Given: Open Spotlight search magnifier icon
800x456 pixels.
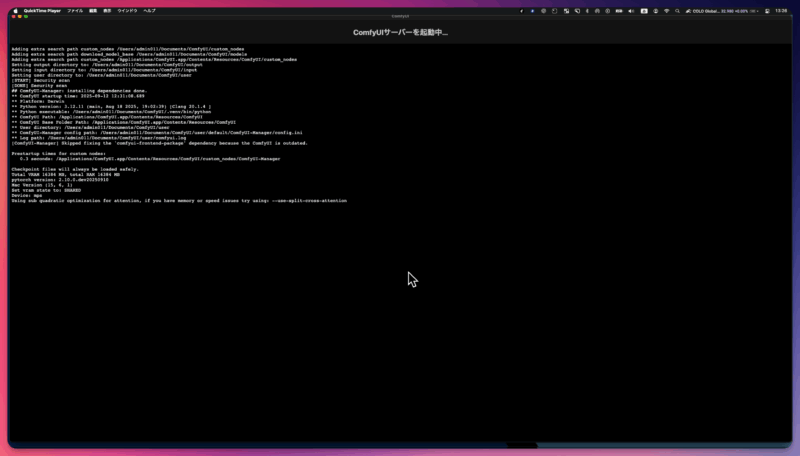Looking at the screenshot, I should pyautogui.click(x=678, y=11).
